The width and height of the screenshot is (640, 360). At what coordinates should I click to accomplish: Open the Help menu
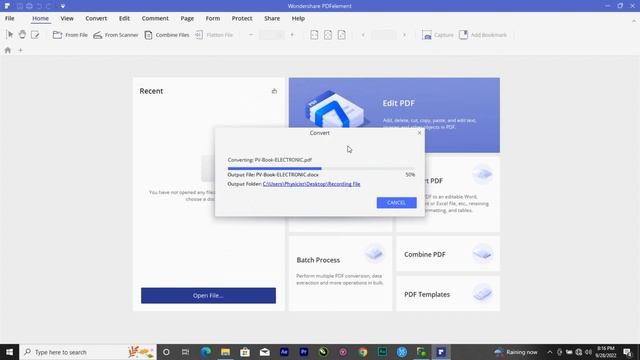tap(298, 18)
